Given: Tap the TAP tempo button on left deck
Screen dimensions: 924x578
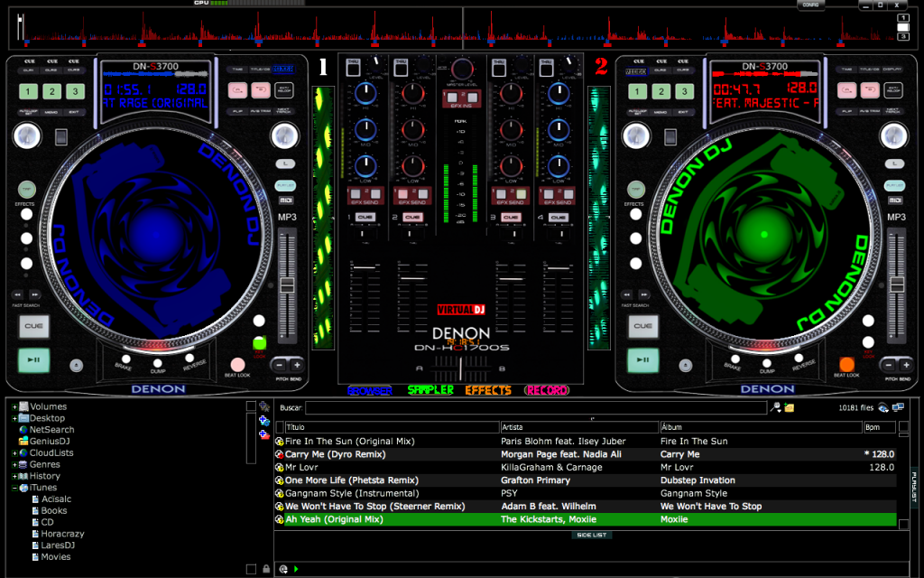Looking at the screenshot, I should pos(26,190).
